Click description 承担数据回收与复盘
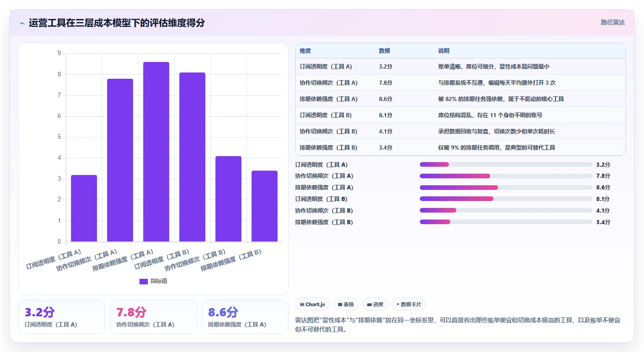Image resolution: width=644 pixels, height=352 pixels. click(497, 132)
